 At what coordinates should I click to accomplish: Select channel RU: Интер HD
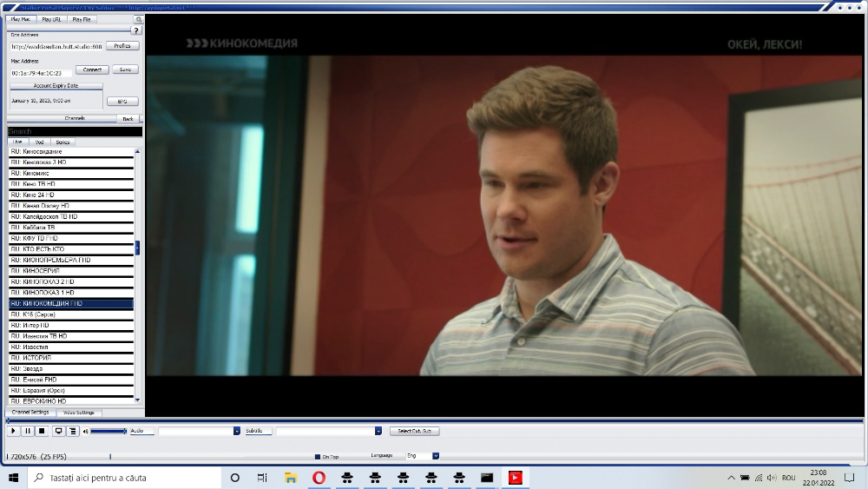pos(71,325)
